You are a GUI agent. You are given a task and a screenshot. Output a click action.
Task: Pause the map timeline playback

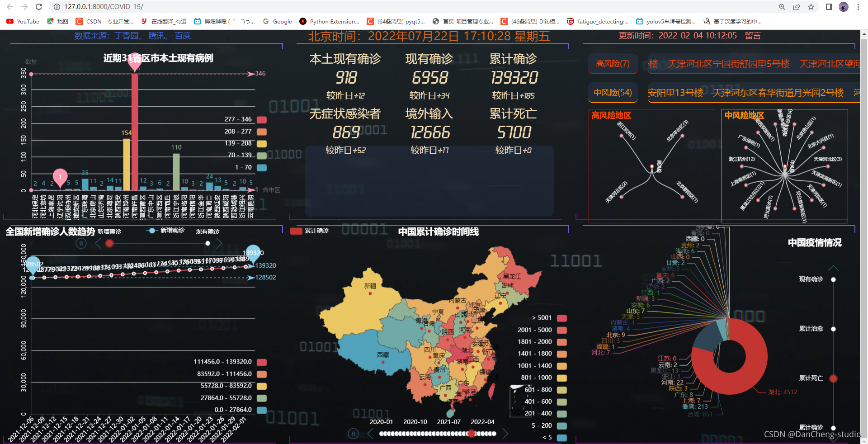pos(353,434)
